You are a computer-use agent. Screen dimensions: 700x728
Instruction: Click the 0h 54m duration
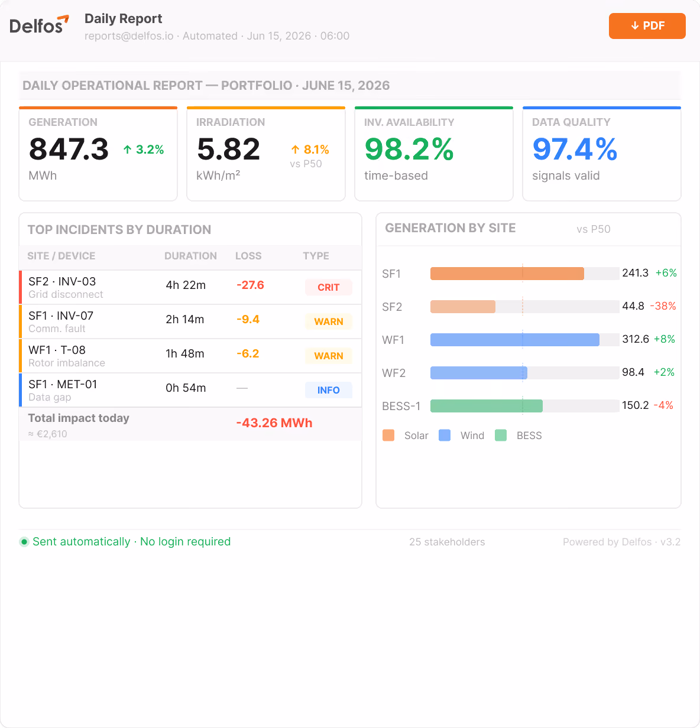pyautogui.click(x=186, y=388)
